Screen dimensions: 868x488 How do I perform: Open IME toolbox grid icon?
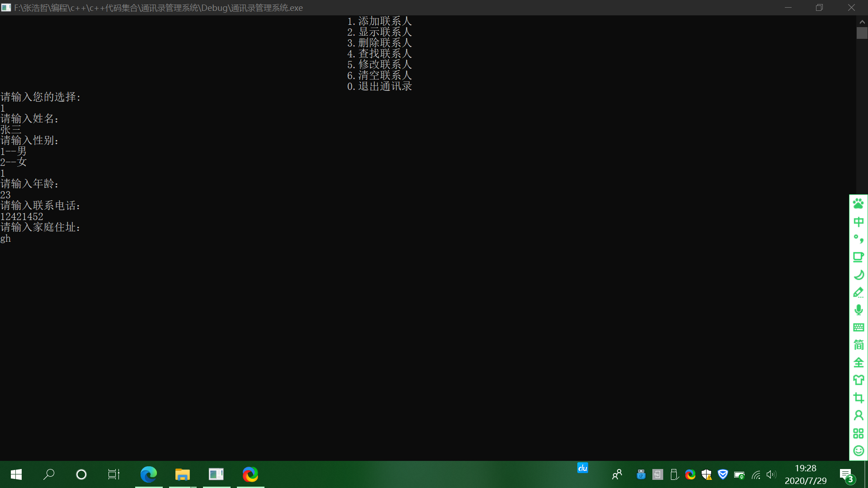click(858, 433)
